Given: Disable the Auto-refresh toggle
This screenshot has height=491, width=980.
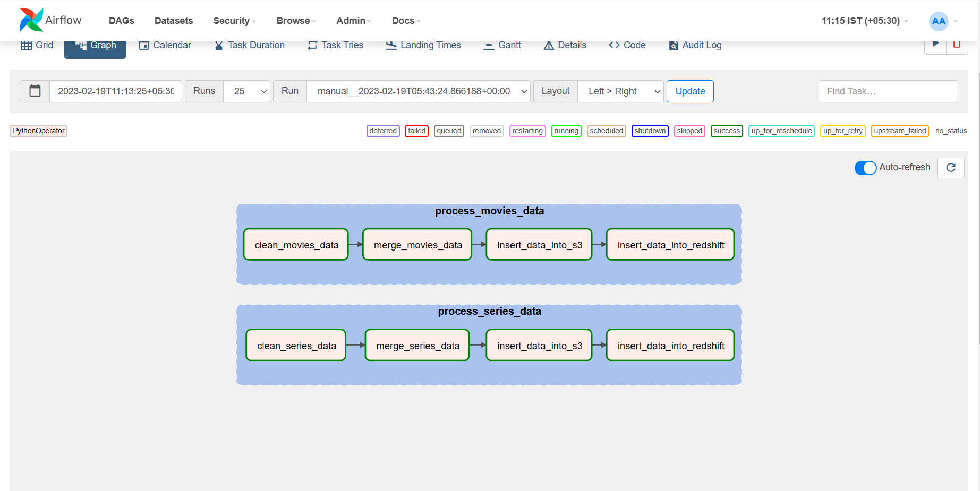Looking at the screenshot, I should [x=865, y=168].
